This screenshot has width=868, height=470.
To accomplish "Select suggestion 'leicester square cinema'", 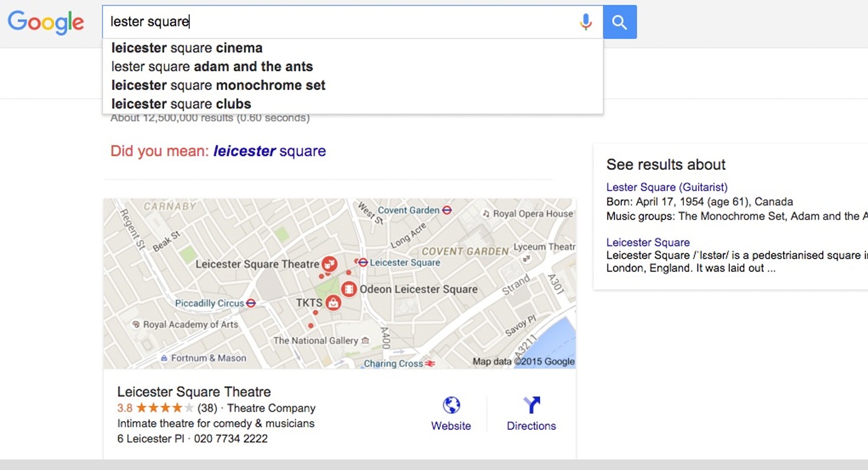I will pos(187,48).
